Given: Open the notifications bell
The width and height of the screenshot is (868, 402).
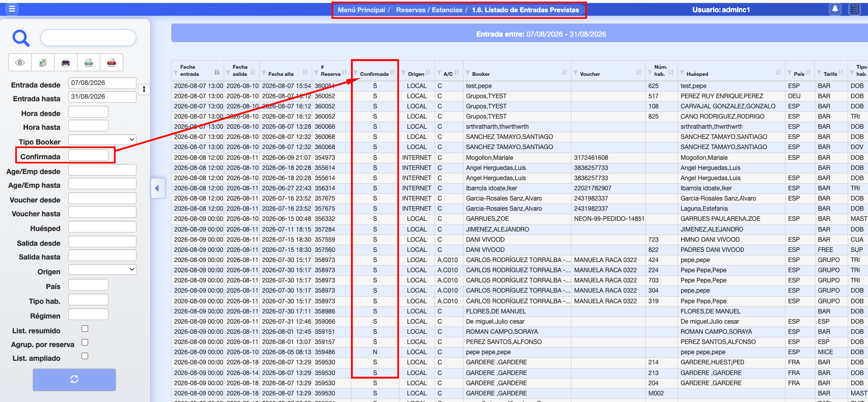Looking at the screenshot, I should pos(835,9).
